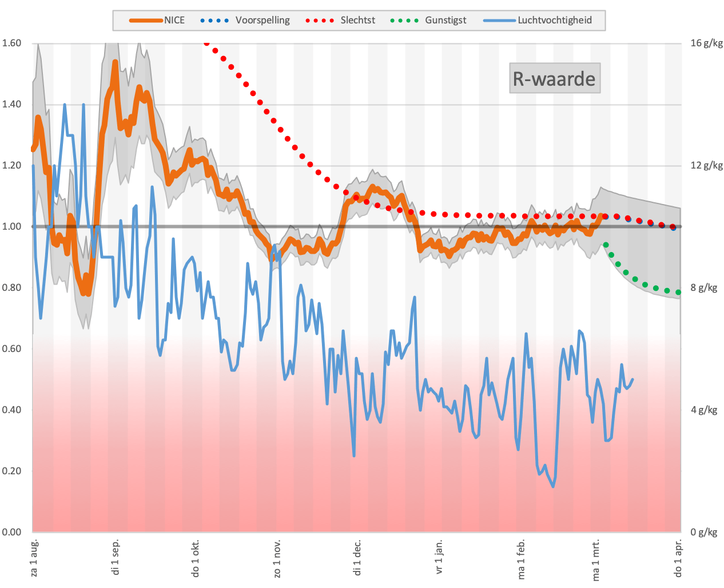
Task: Select the 1.60 left axis label
Action: click(12, 43)
